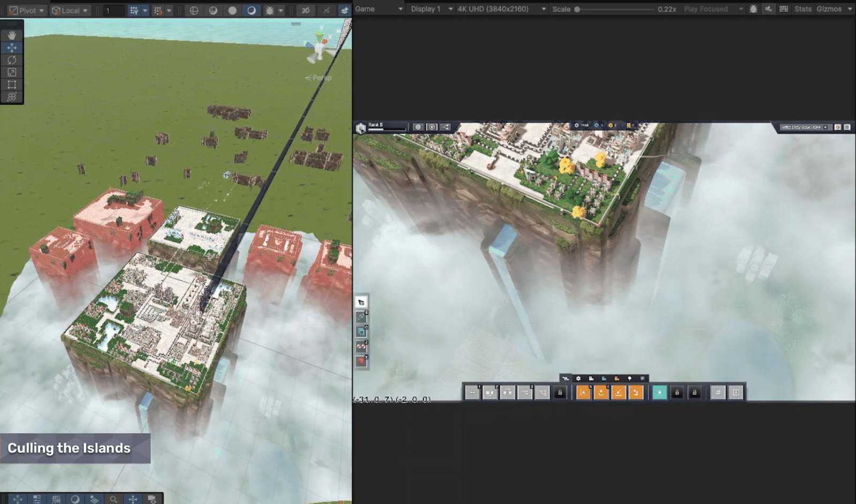Select the Rect transform tool
856x504 pixels.
pos(12,85)
